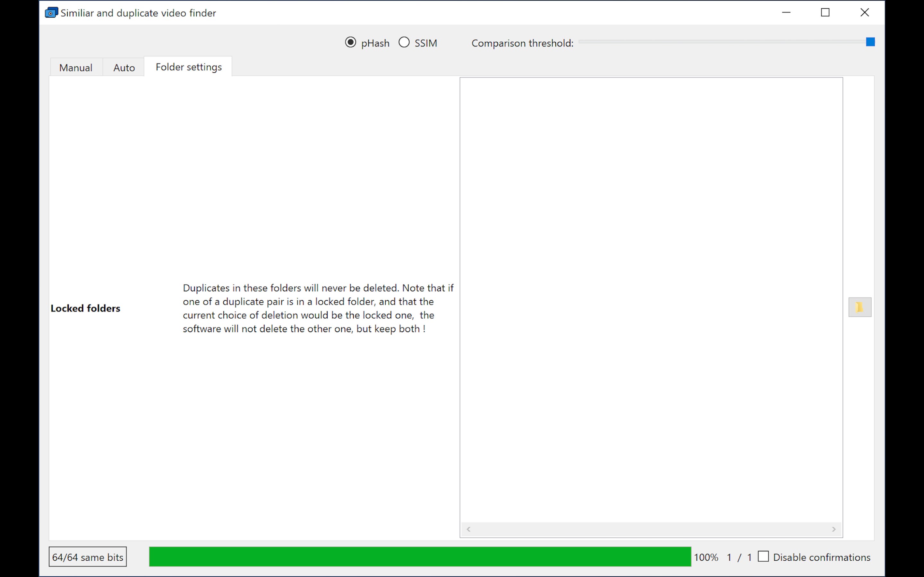Click the 64/64 same bits indicator
The width and height of the screenshot is (924, 577).
point(88,557)
